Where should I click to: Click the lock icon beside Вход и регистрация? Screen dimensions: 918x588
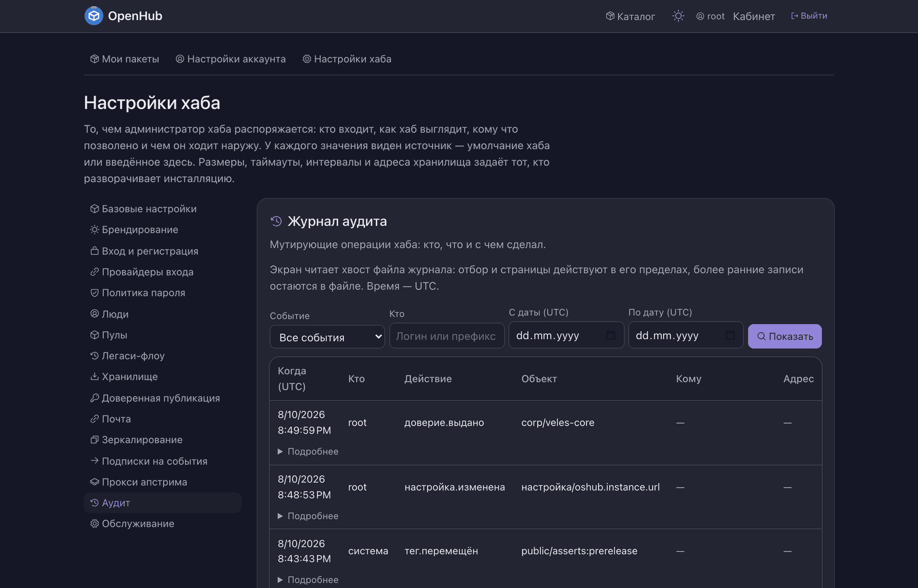[95, 250]
